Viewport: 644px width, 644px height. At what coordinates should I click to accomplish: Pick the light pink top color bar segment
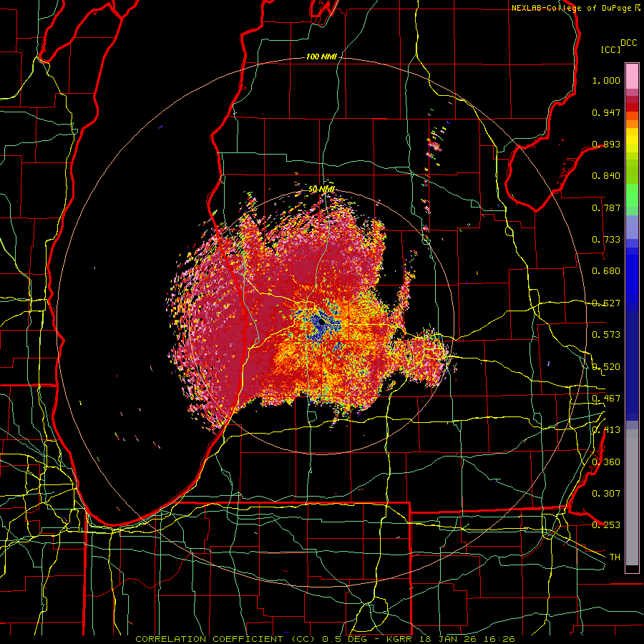[x=632, y=76]
